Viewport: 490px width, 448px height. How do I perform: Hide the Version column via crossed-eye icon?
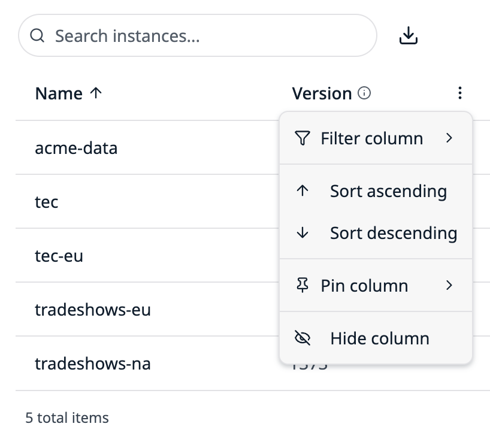pos(302,338)
